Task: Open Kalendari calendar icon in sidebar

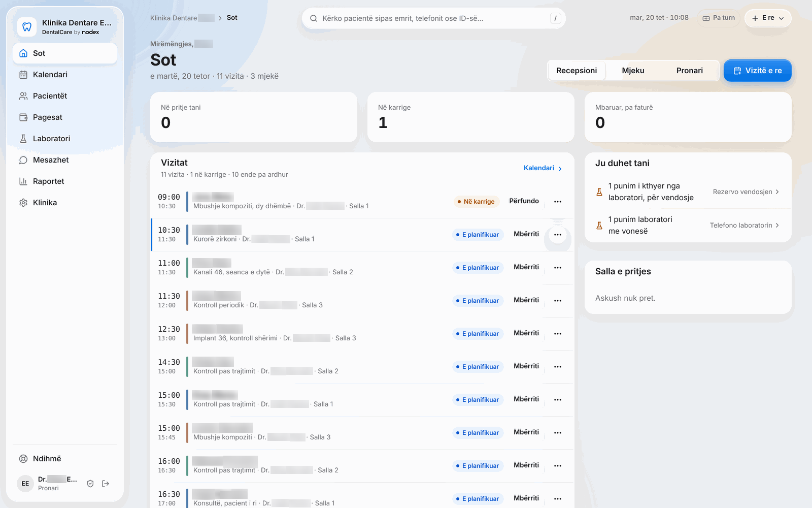Action: [23, 75]
